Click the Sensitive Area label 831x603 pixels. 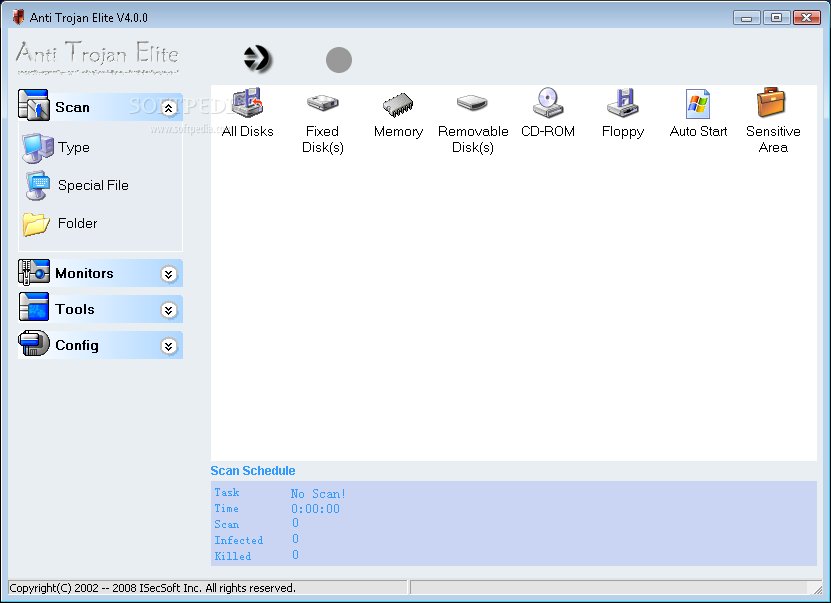tap(773, 139)
